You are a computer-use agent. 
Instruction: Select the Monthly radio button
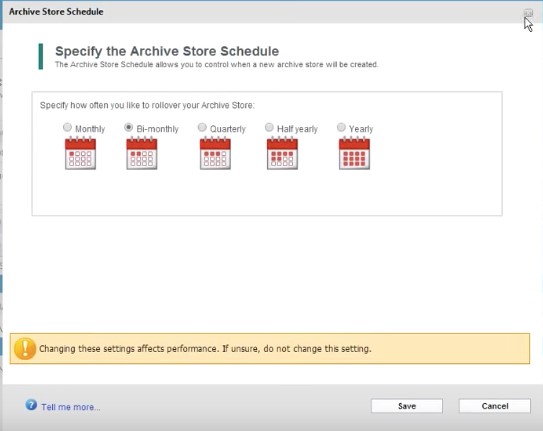(67, 127)
